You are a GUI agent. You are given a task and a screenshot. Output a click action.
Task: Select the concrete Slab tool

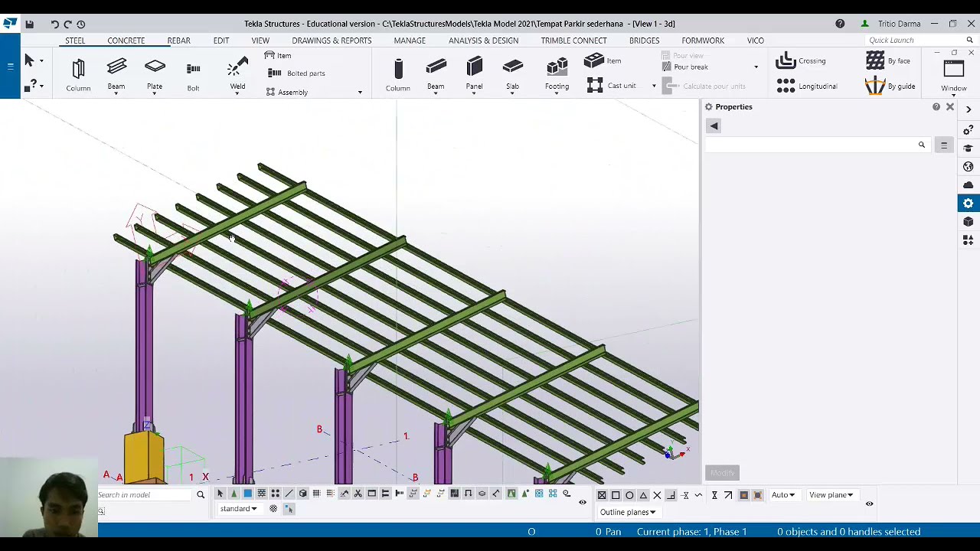[x=512, y=75]
